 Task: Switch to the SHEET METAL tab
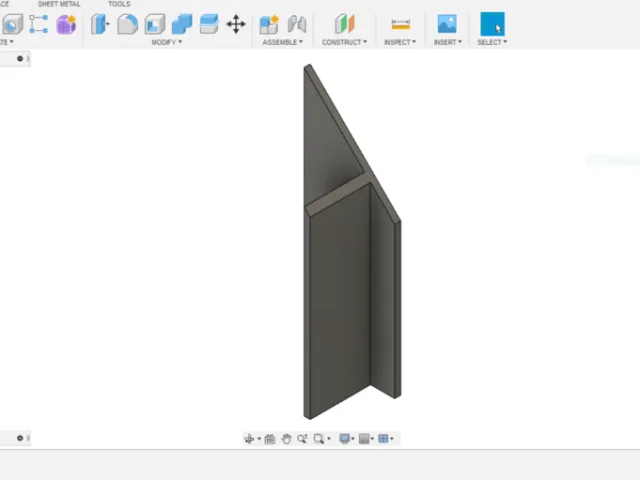point(59,4)
